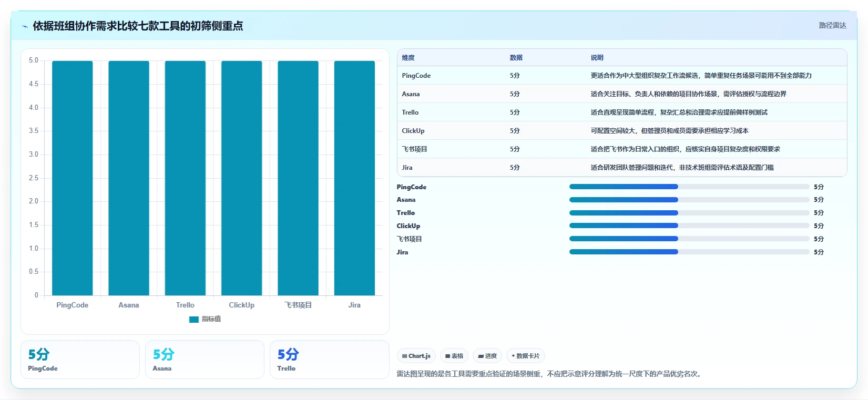868x400 pixels.
Task: Click the ClickUp bar in the chart
Action: click(242, 178)
